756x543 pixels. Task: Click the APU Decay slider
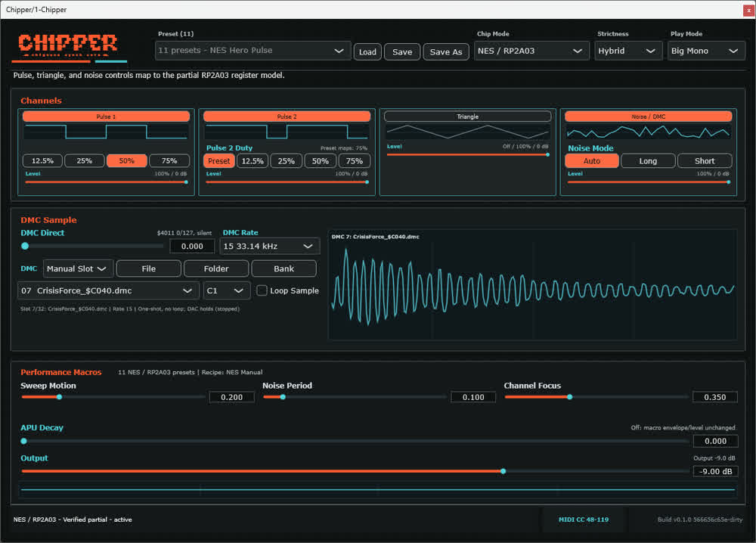355,441
